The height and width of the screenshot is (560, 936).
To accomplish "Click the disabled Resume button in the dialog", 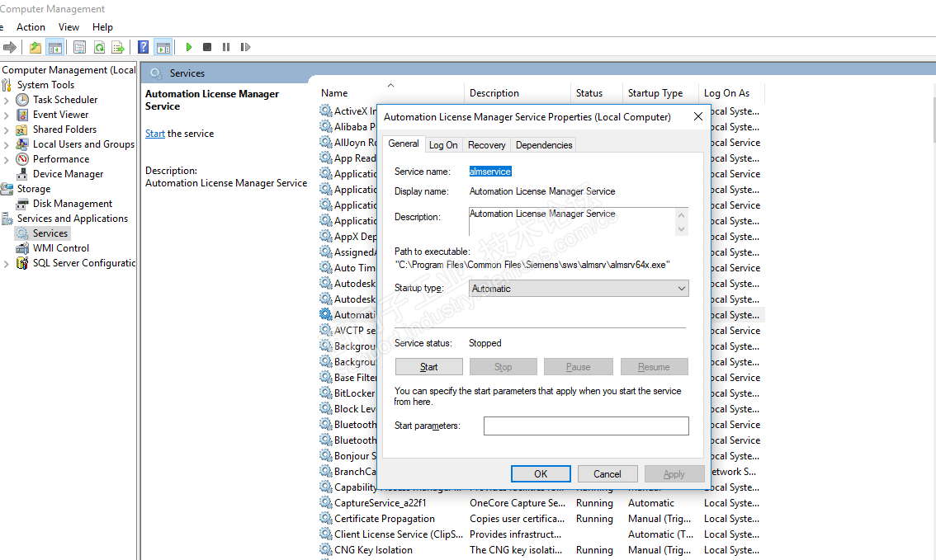I will pyautogui.click(x=655, y=367).
